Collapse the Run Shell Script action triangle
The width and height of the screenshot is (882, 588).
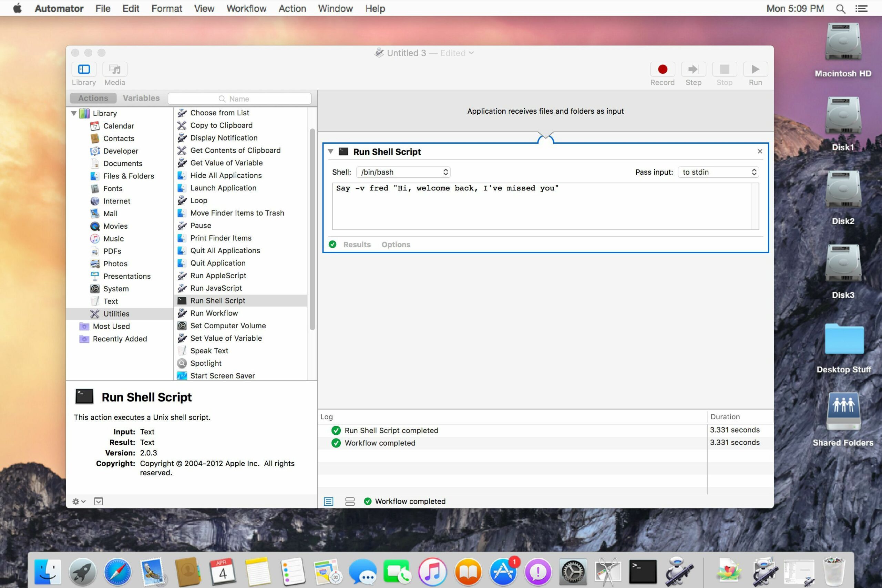click(x=330, y=152)
